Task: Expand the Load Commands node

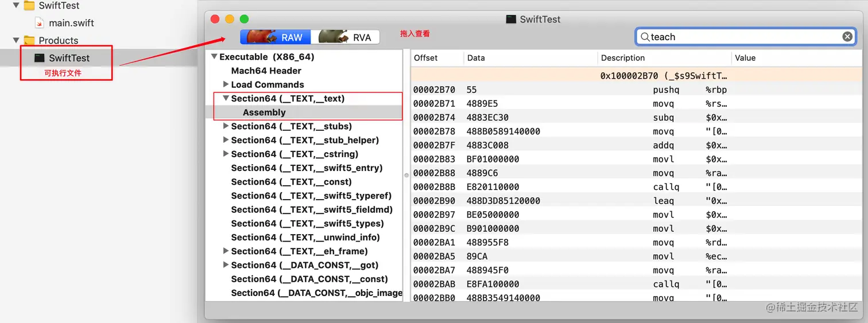Action: pos(226,84)
